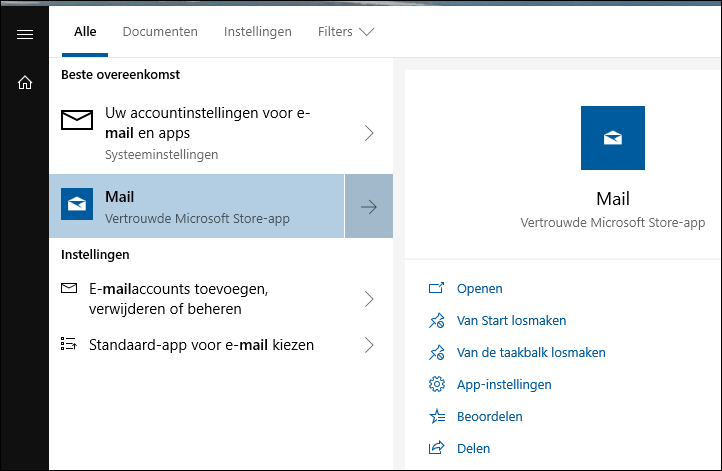Image resolution: width=722 pixels, height=471 pixels.
Task: Click list icon of Standaard-app voor e-mail
Action: (69, 344)
